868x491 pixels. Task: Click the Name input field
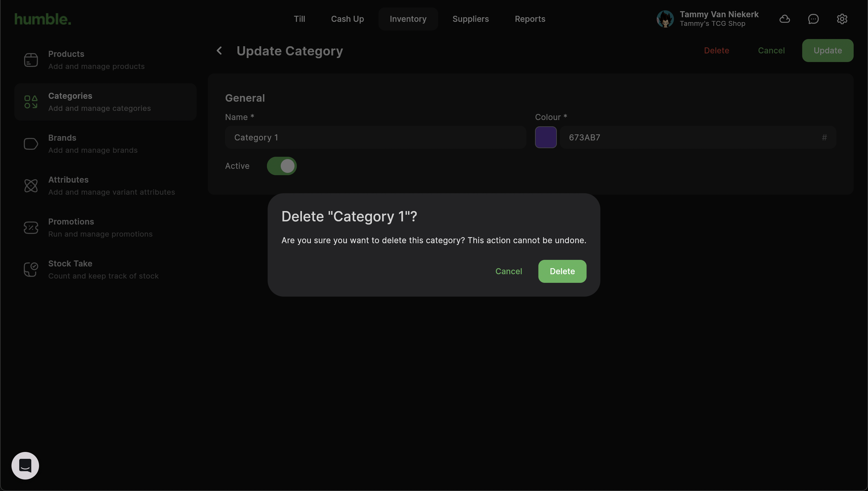pyautogui.click(x=375, y=137)
